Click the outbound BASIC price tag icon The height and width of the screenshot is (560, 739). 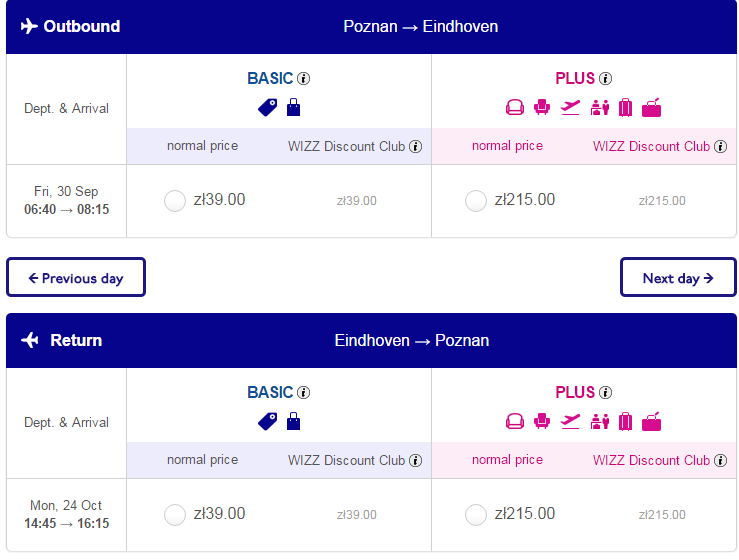coord(268,107)
